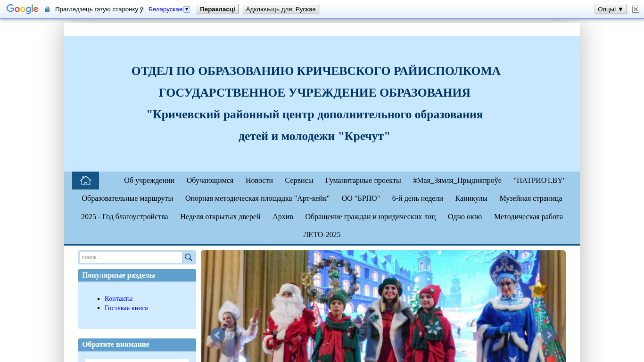Screen dimensions: 644x362
Task: Click the Перакласці translate button
Action: point(217,9)
